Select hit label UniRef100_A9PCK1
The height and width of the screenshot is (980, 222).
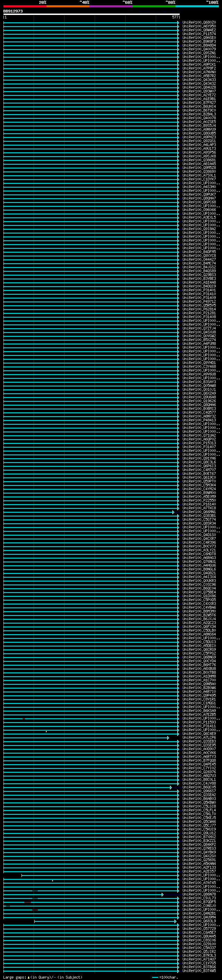point(199,65)
